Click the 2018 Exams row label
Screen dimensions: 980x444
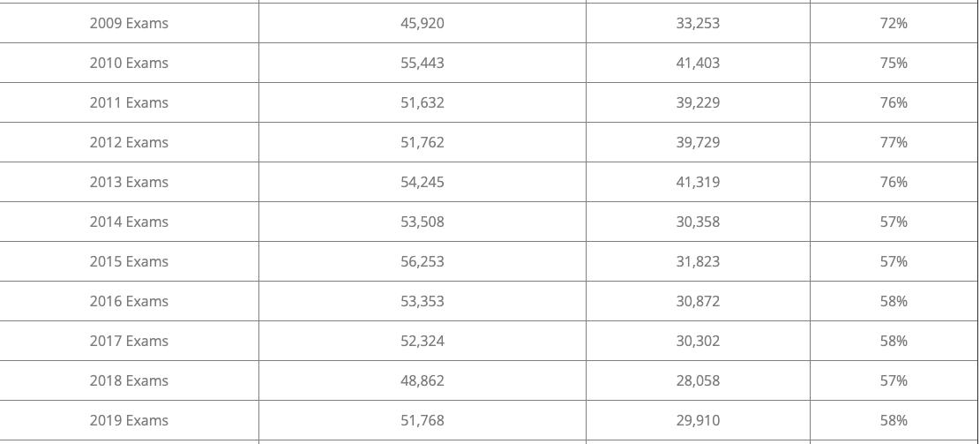[x=129, y=380]
